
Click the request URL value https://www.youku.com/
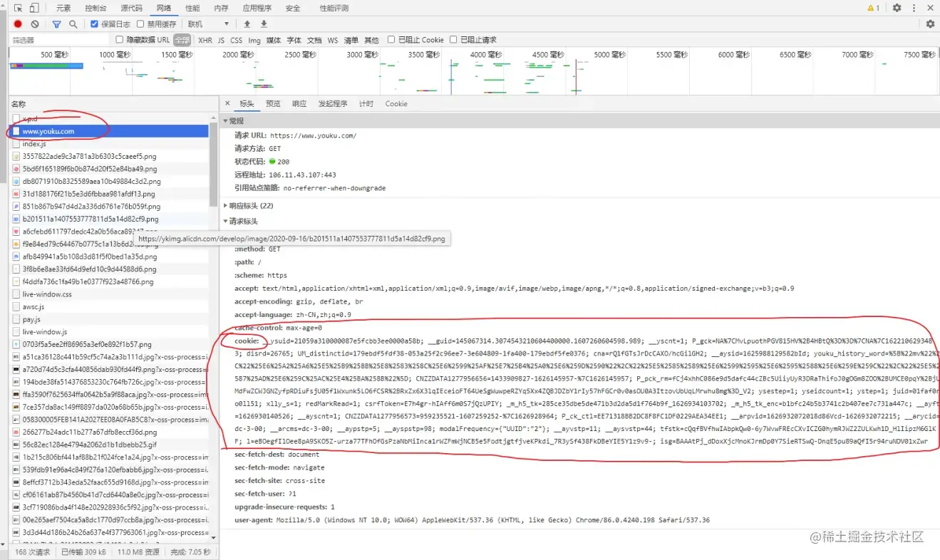click(313, 135)
